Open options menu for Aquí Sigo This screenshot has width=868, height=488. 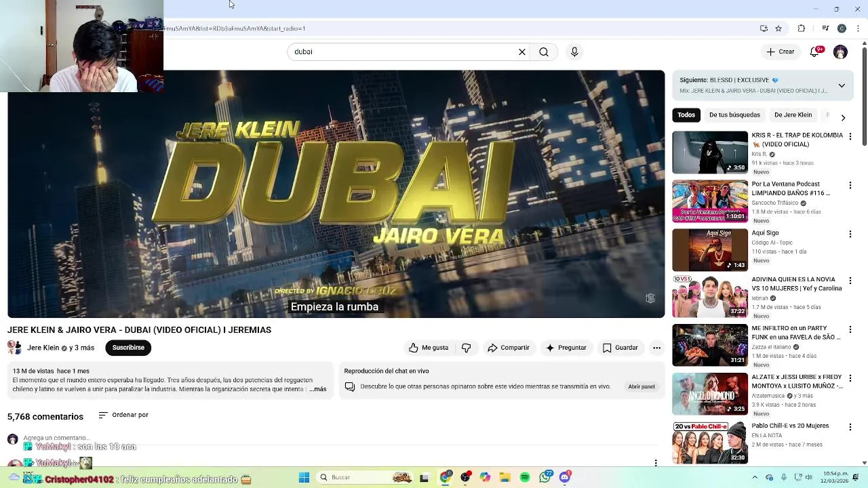click(x=850, y=234)
